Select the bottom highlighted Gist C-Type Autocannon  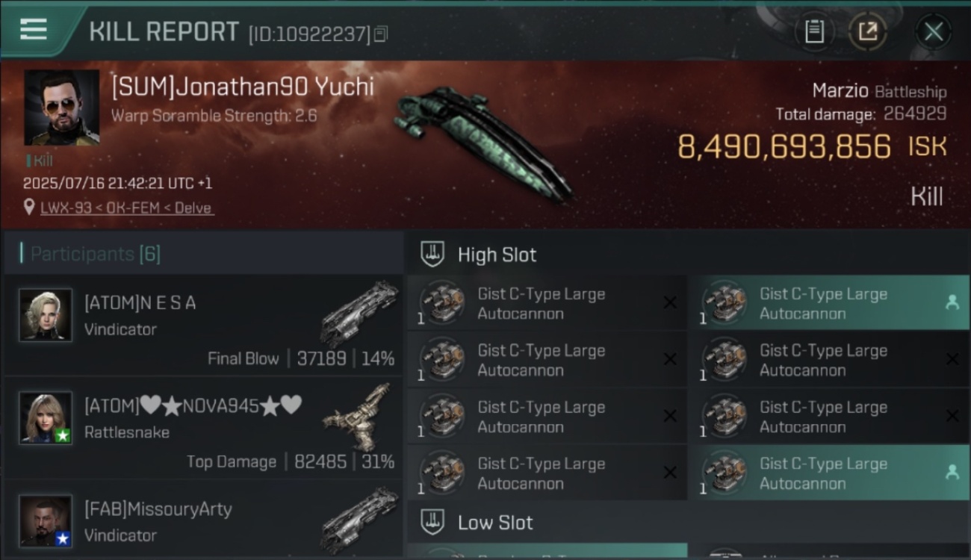pyautogui.click(x=828, y=473)
